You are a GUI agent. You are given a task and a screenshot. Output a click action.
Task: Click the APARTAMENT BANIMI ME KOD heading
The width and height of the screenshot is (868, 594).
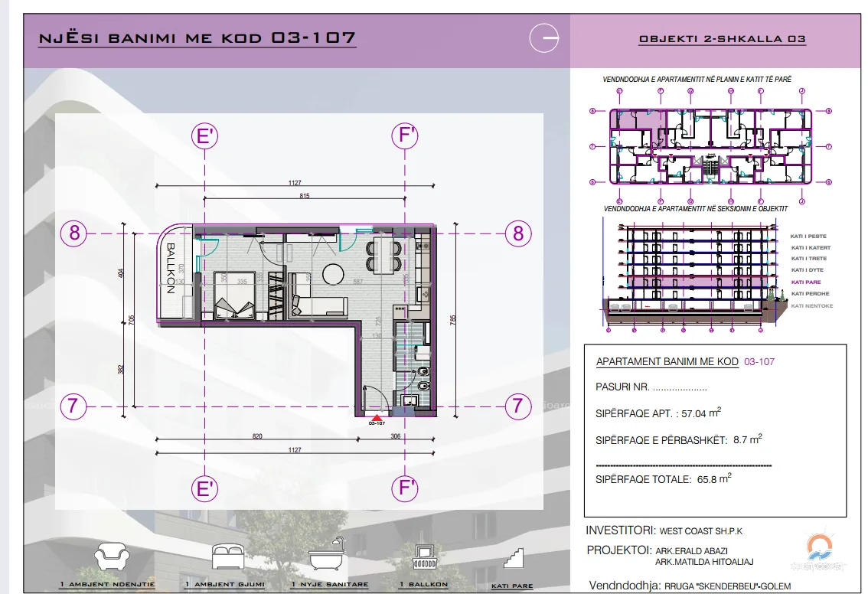(667, 361)
